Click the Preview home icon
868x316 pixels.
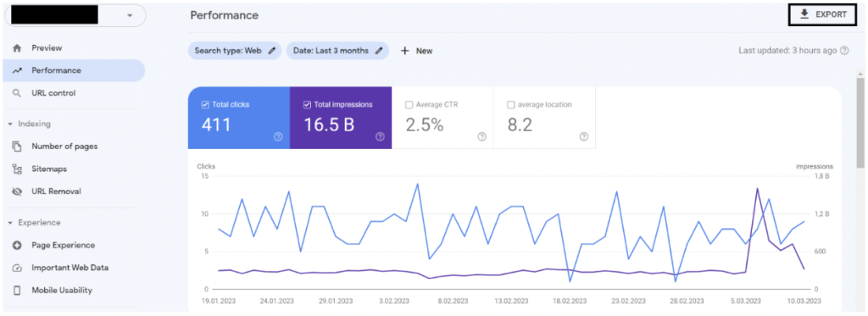(x=17, y=48)
